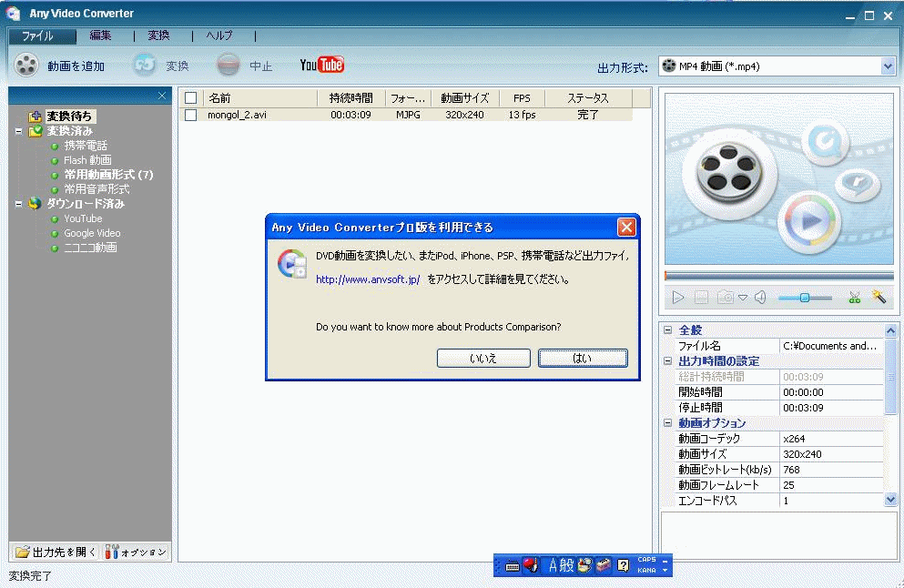
Task: Adjust the preview volume slider
Action: click(805, 298)
